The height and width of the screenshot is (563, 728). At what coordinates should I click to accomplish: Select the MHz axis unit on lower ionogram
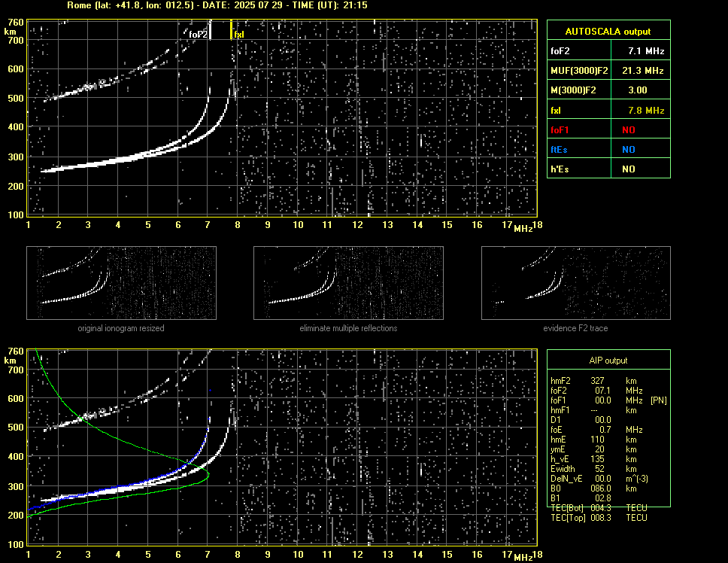(x=523, y=558)
